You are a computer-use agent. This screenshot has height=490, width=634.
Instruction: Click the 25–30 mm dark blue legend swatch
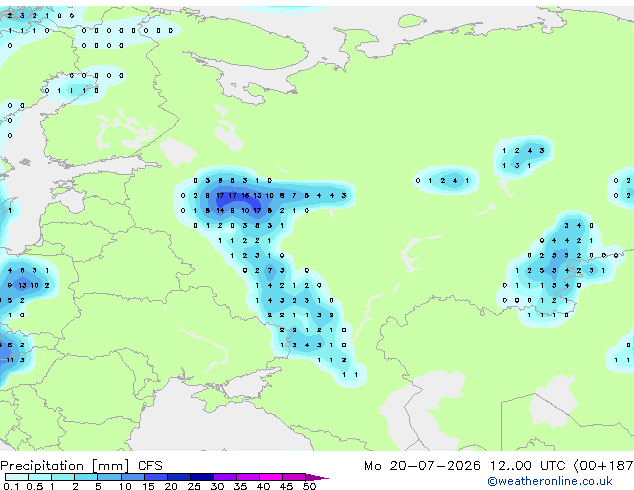[x=202, y=477]
